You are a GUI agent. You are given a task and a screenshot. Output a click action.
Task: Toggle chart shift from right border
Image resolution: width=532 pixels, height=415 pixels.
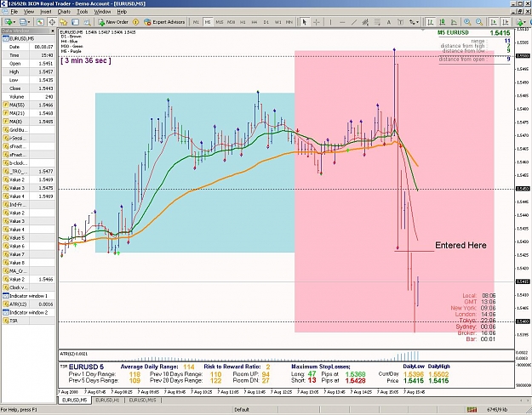tap(506, 22)
